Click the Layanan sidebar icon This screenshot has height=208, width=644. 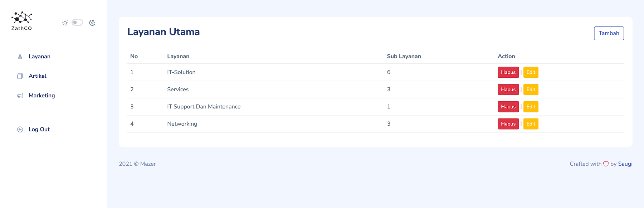coord(20,57)
